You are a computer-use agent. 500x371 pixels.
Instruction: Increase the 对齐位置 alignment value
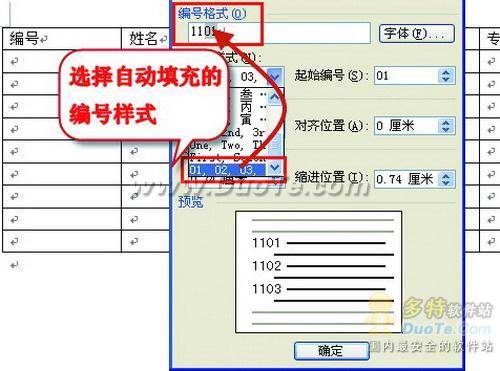click(446, 122)
